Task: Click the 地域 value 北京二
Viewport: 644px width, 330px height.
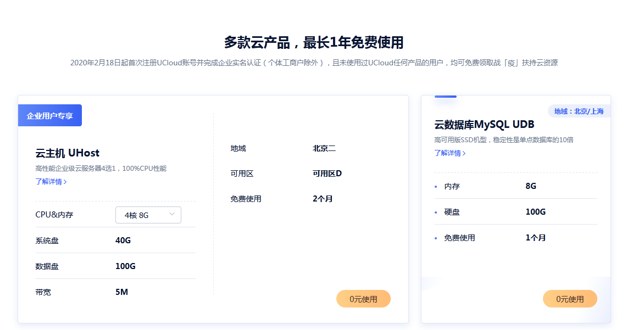Action: [324, 149]
